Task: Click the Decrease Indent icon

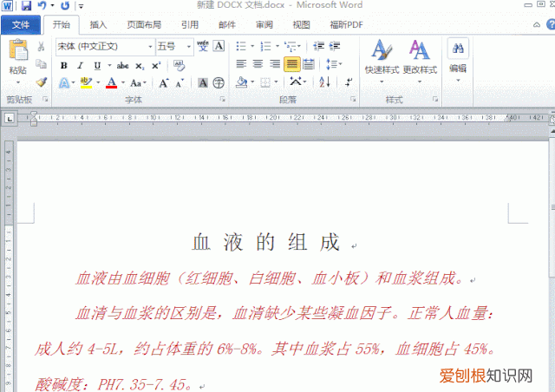Action: (318, 46)
